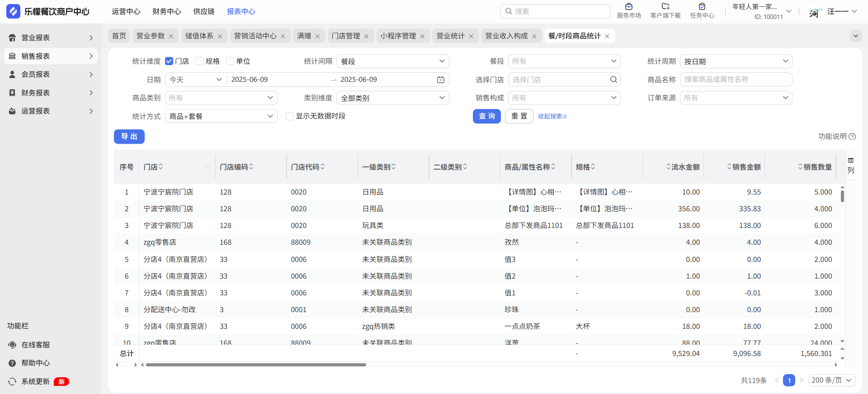The height and width of the screenshot is (394, 868).
Task: Open column settings 列 icon
Action: [x=851, y=161]
